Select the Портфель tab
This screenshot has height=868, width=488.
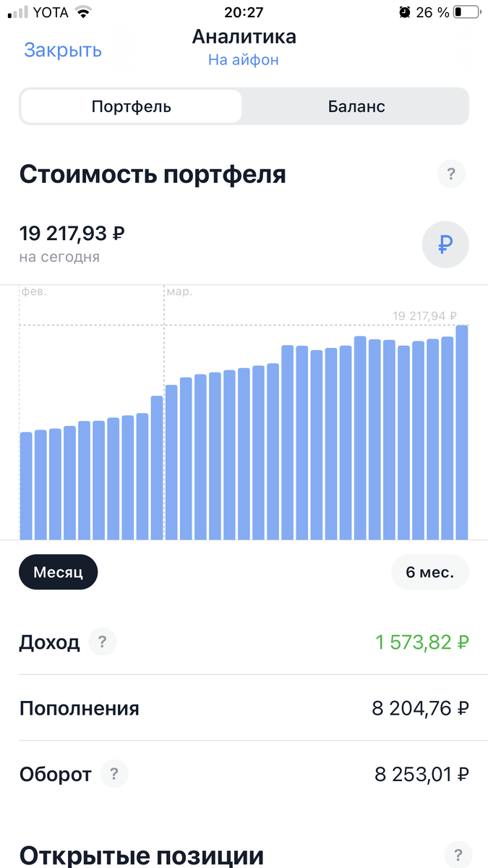[130, 106]
